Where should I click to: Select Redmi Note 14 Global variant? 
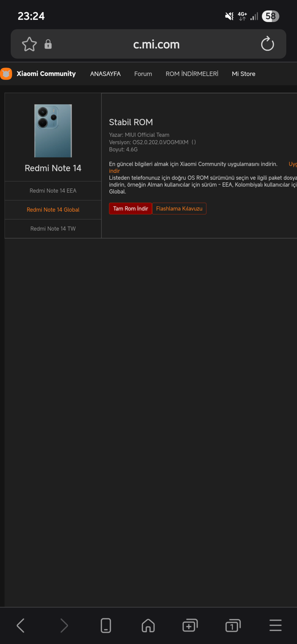[x=53, y=210]
